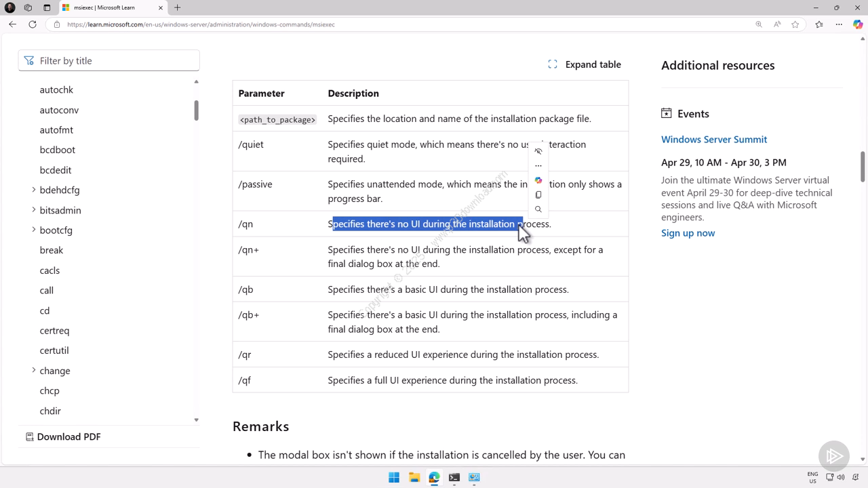The image size is (868, 488).
Task: Open Microsoft Edge from taskbar
Action: (434, 477)
